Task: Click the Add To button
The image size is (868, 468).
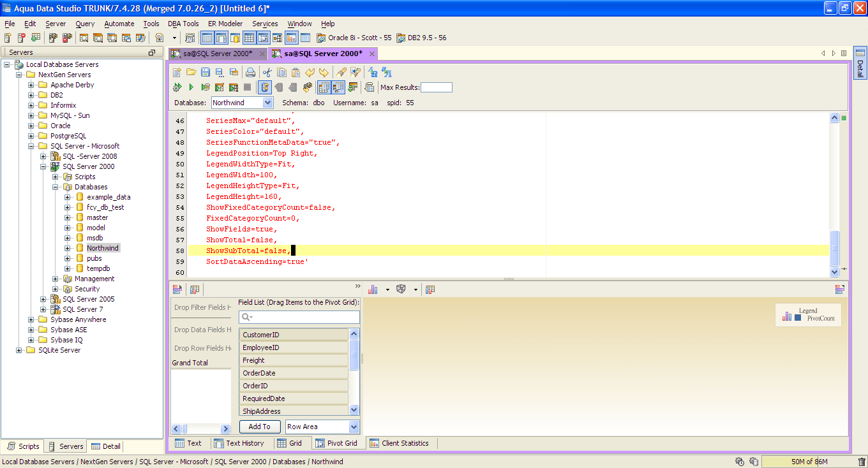Action: point(259,427)
